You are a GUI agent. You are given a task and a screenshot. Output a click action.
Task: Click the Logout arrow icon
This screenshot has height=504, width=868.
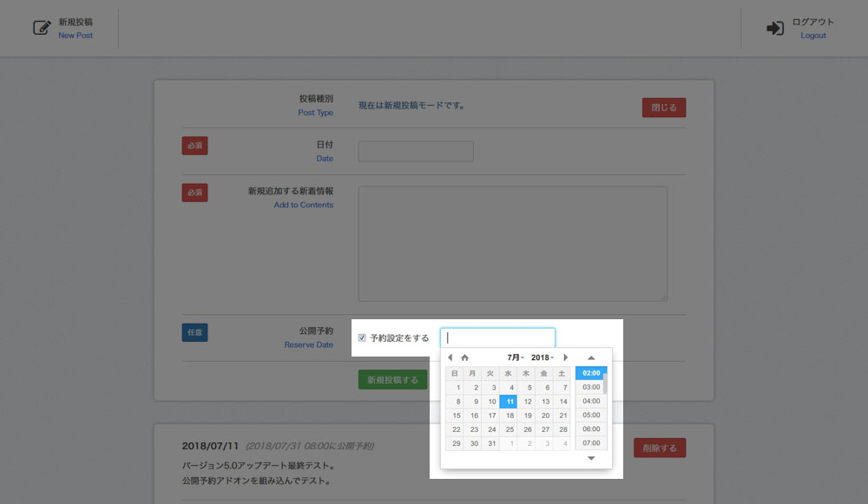(775, 29)
